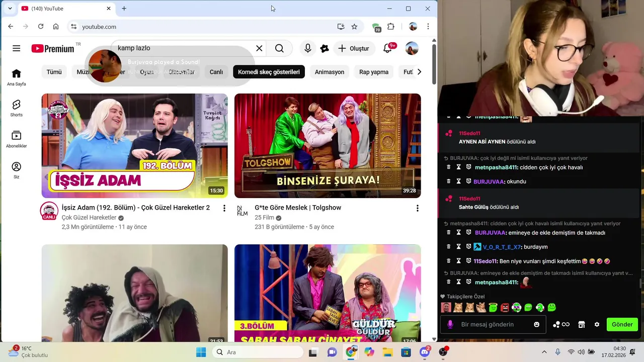Send the message with Gönder button
This screenshot has width=644, height=362.
(x=622, y=324)
